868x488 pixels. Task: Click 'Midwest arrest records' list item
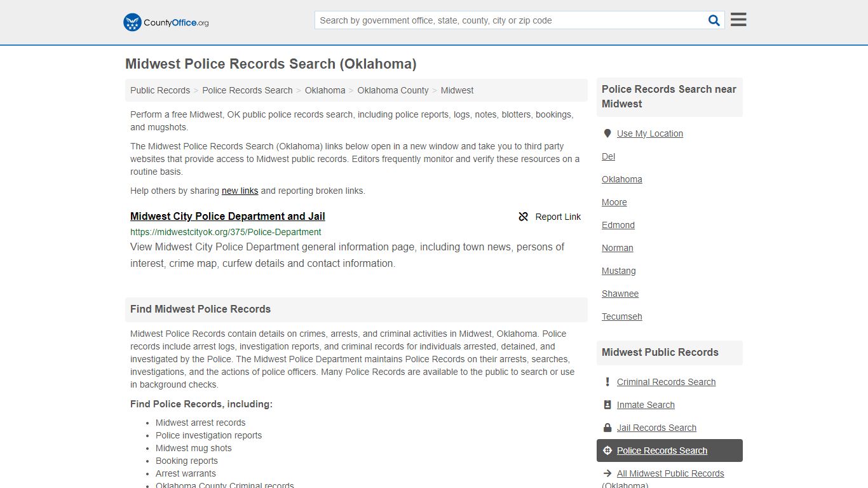click(201, 423)
